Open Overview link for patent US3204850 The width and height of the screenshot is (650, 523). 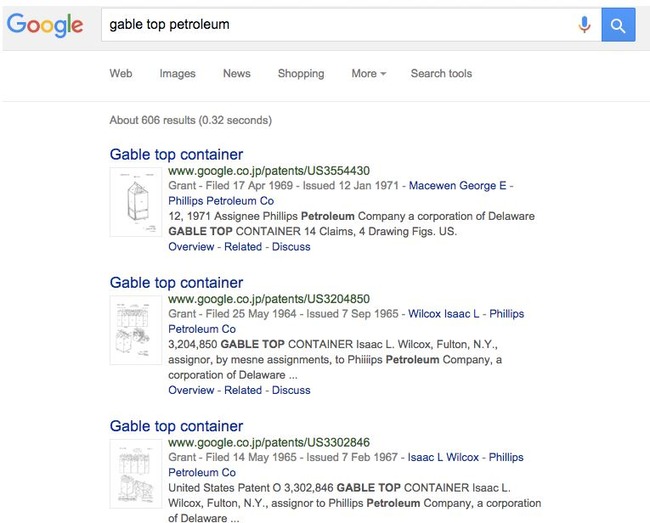191,390
